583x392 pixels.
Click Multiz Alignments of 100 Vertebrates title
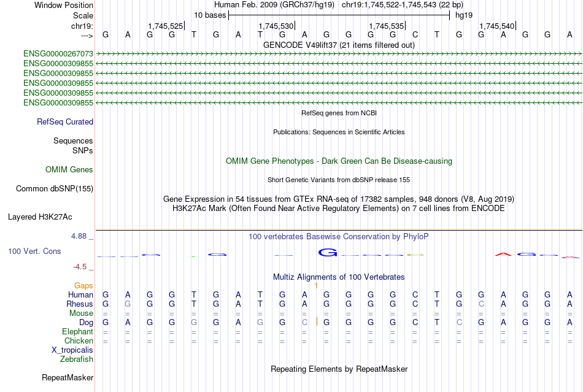[x=339, y=277]
